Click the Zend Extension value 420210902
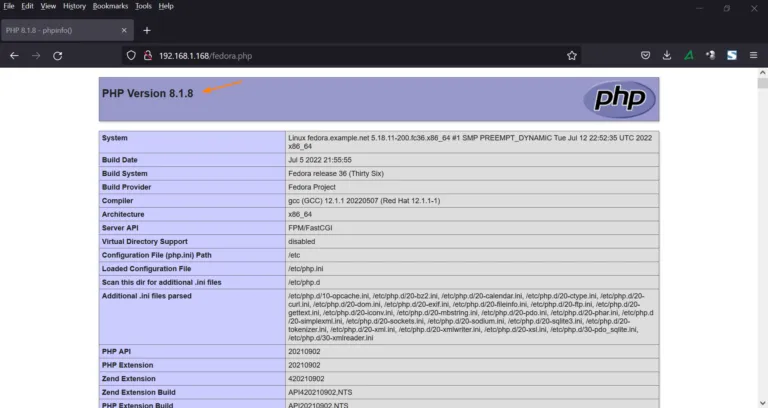This screenshot has width=768, height=408. pos(306,379)
